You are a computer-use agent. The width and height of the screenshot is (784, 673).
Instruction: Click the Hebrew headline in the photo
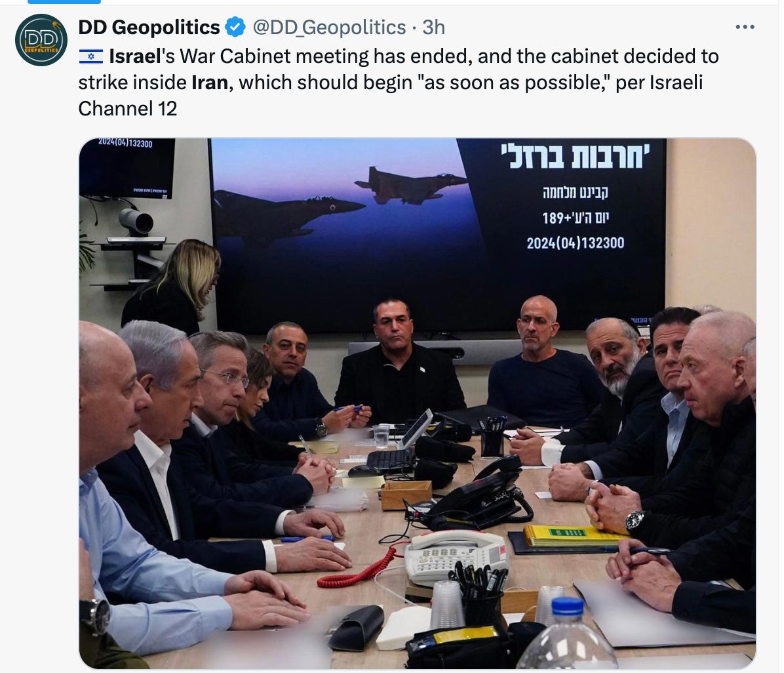[575, 157]
